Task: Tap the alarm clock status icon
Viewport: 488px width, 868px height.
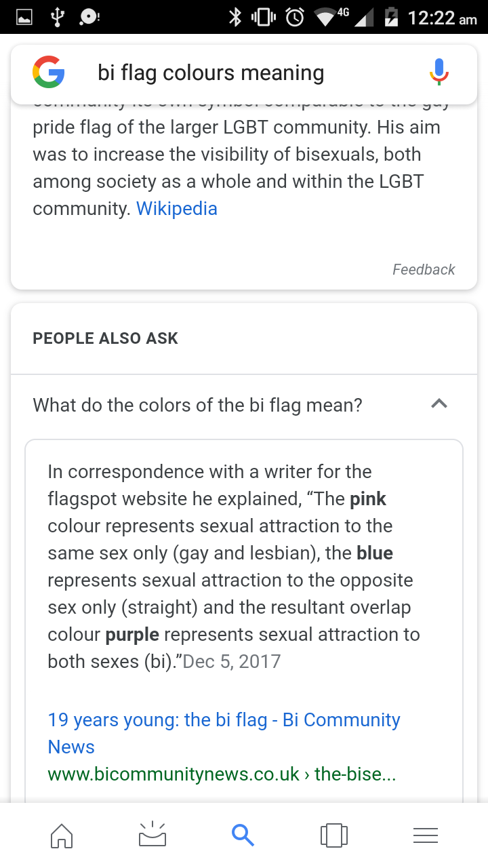Action: [295, 17]
